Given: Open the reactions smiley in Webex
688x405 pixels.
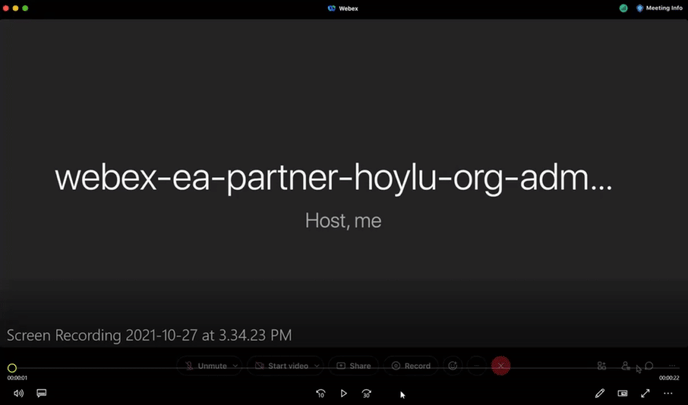Looking at the screenshot, I should (x=453, y=366).
